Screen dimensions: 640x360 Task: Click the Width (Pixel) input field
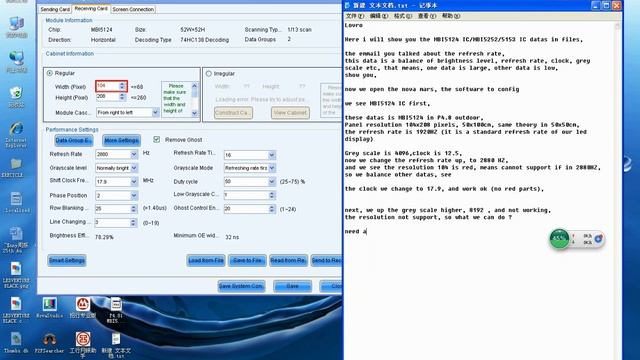pyautogui.click(x=107, y=86)
